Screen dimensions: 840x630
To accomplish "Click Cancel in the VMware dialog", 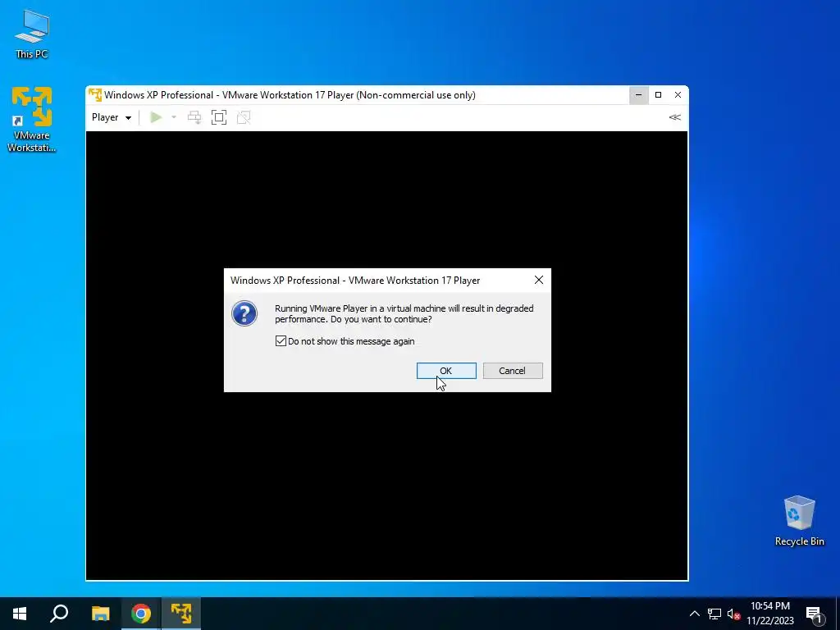I will click(x=513, y=371).
